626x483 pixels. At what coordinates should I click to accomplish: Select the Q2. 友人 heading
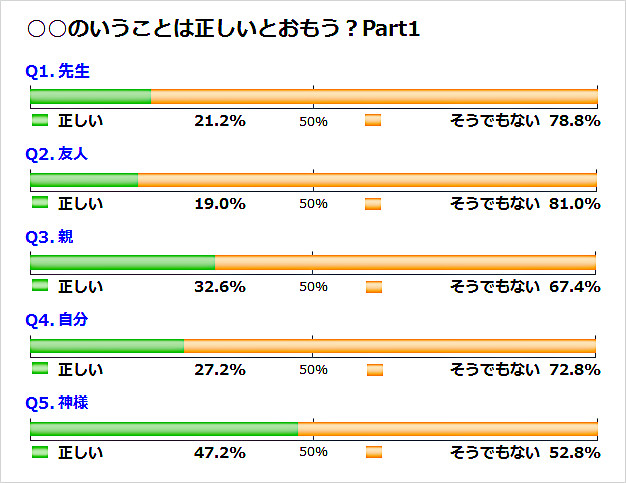point(56,154)
